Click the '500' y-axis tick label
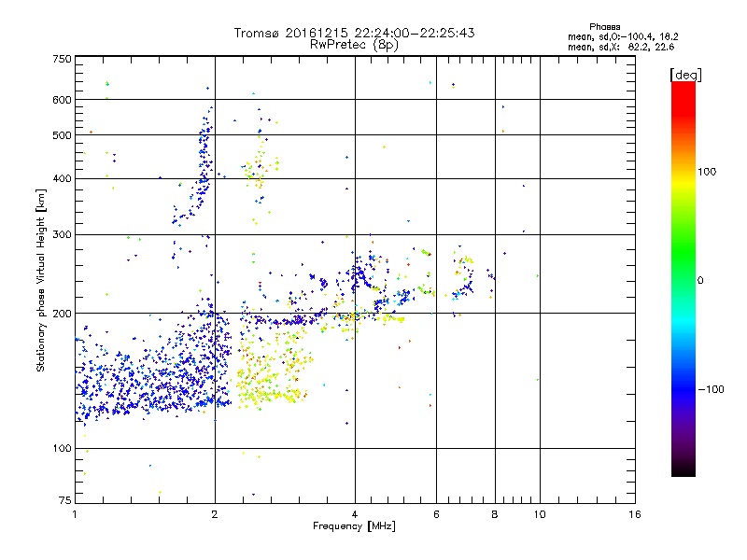The height and width of the screenshot is (560, 747). pyautogui.click(x=62, y=135)
